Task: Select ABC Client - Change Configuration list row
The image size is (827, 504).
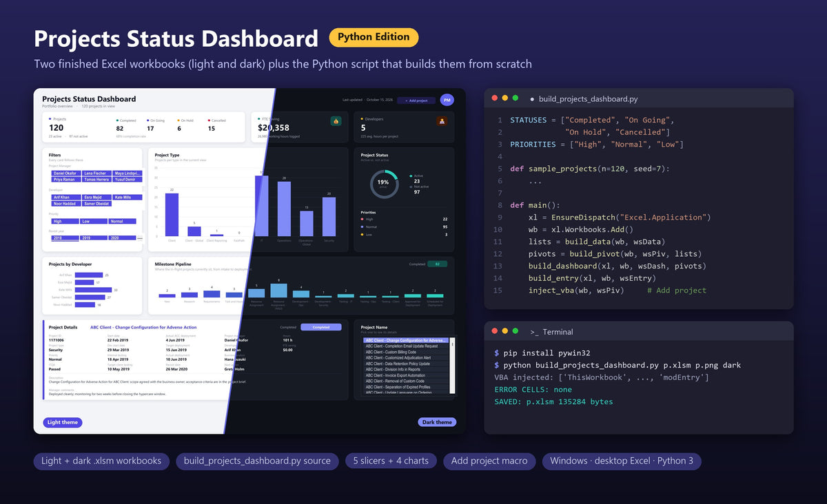Action: [406, 340]
